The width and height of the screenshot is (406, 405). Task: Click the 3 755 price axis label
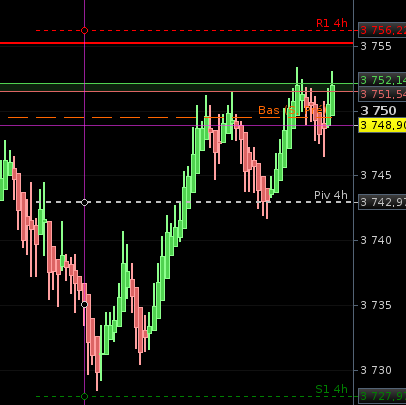376,46
